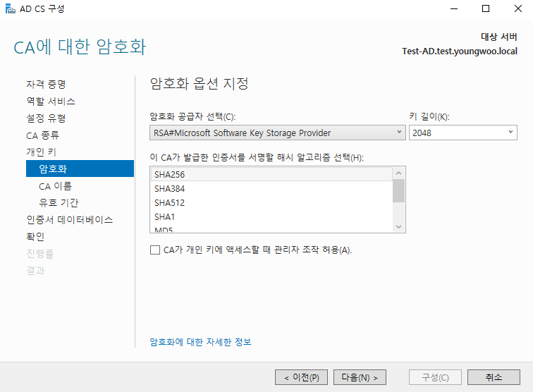Select SHA256 hash algorithm
533x392 pixels.
click(x=271, y=174)
